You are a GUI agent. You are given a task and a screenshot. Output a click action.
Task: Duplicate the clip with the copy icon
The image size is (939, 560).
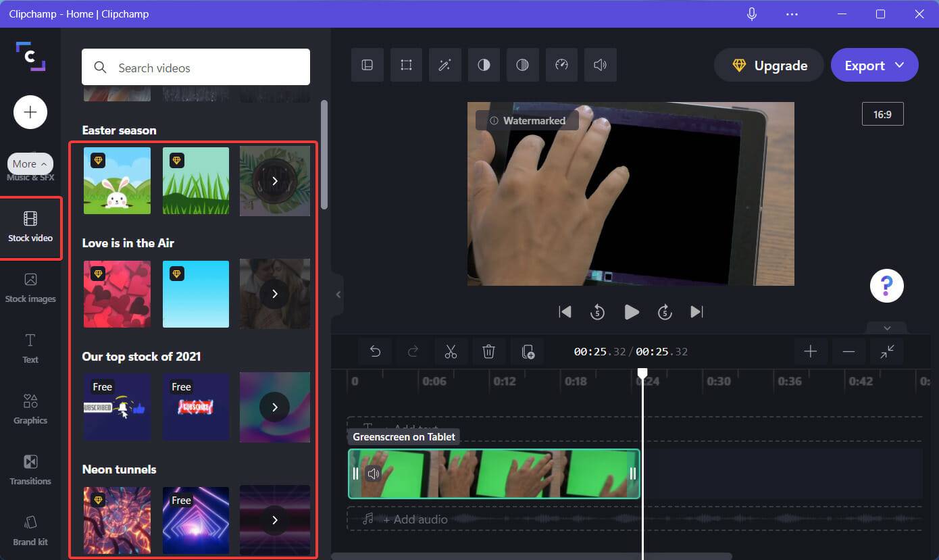(x=527, y=351)
